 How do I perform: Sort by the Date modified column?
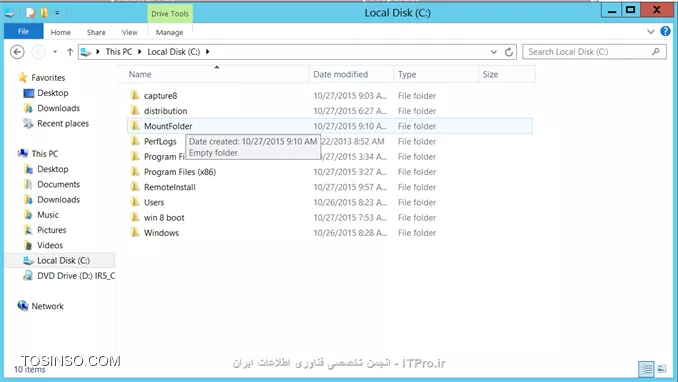point(352,74)
